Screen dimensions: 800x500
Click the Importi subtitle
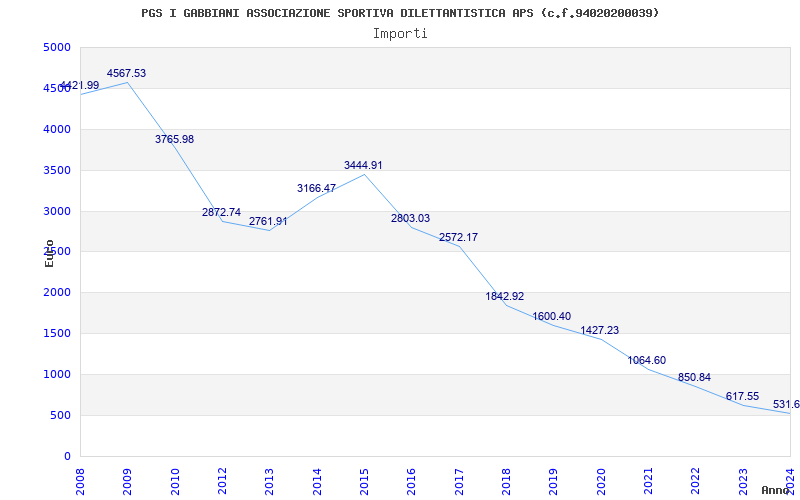point(400,34)
